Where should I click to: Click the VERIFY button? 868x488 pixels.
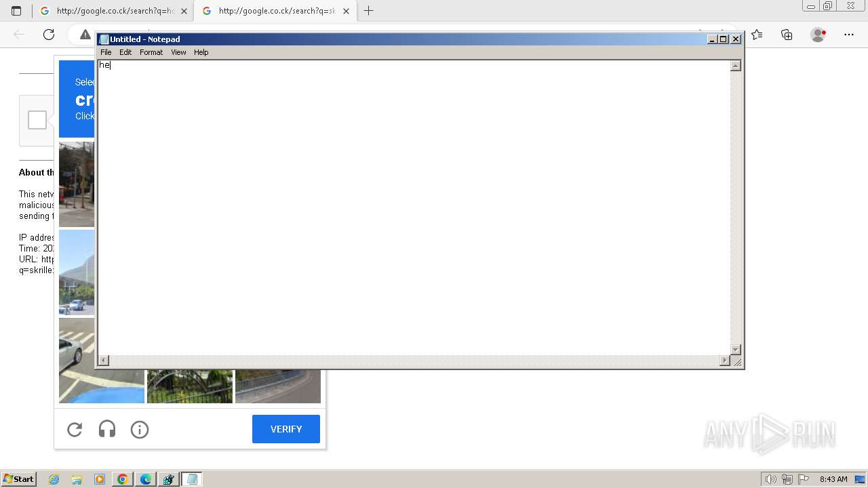click(x=286, y=429)
